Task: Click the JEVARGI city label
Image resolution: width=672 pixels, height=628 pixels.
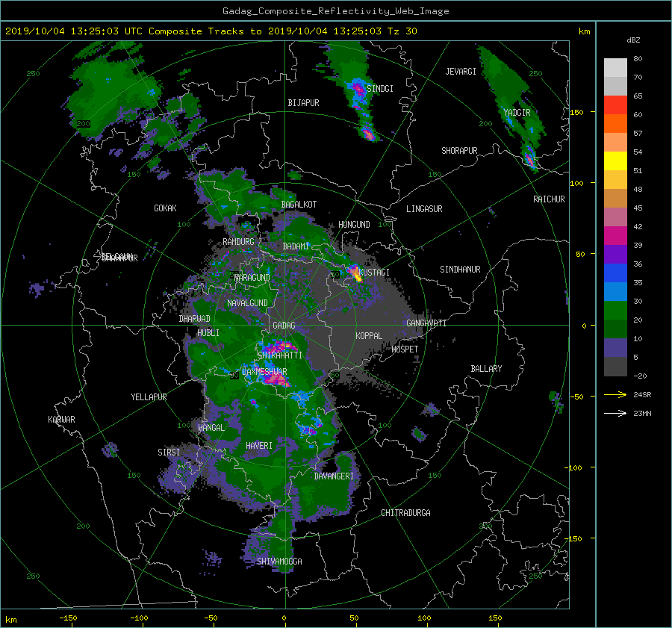Action: (x=461, y=72)
